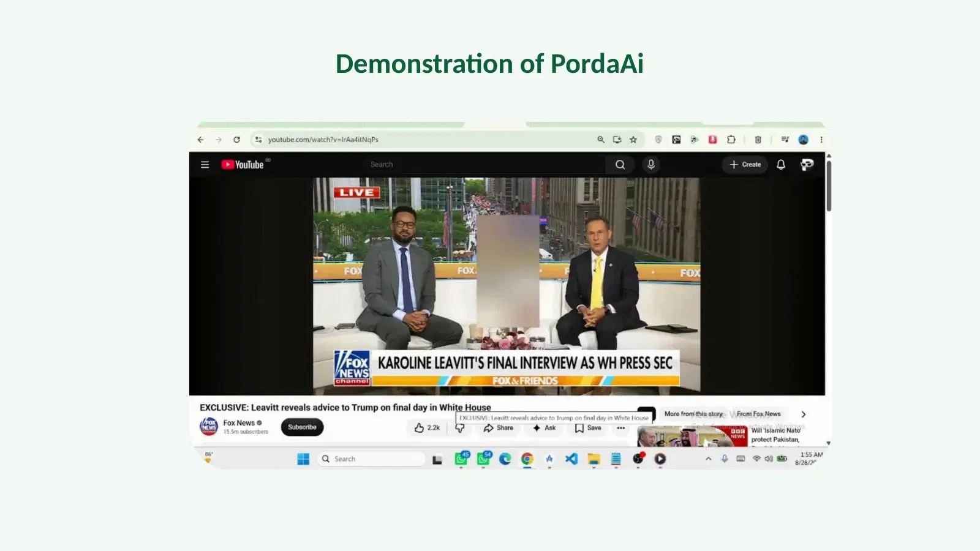Open 'Will Islamic Nato protect Pakistan' video title
This screenshot has height=551, width=980.
776,435
